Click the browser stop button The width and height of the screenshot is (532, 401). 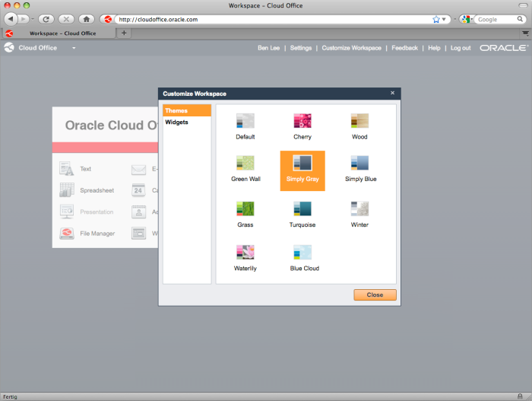click(x=66, y=19)
